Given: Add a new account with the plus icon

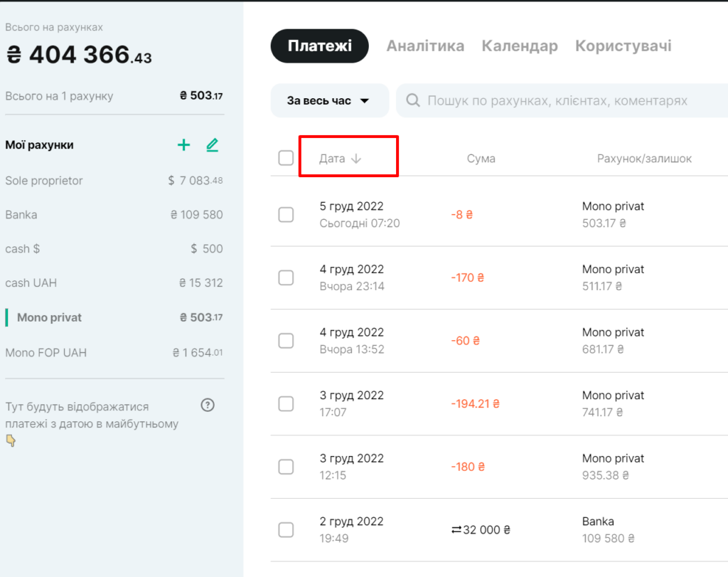Looking at the screenshot, I should 184,145.
